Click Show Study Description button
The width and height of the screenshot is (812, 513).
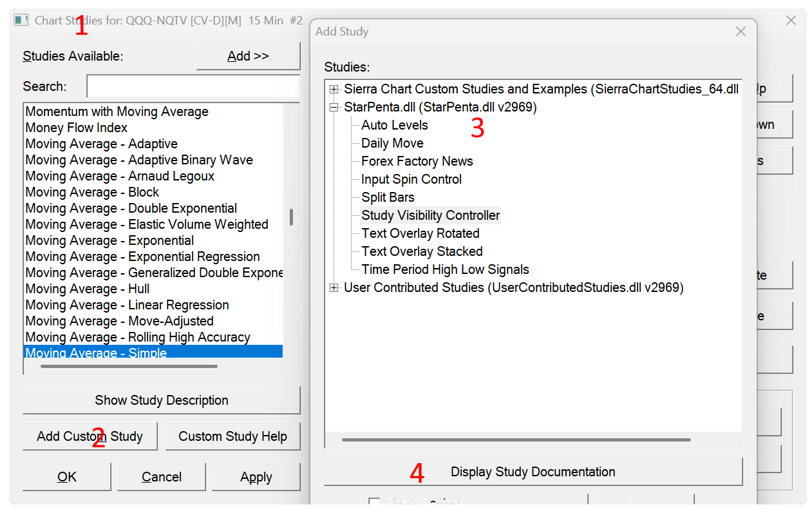pyautogui.click(x=162, y=400)
